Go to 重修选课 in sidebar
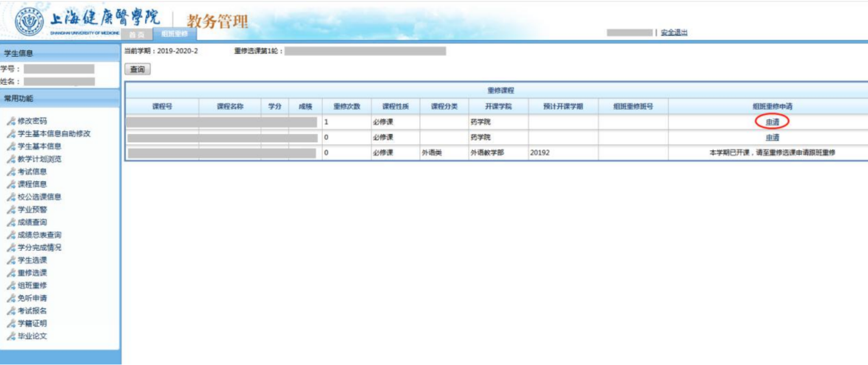The image size is (868, 365). (x=32, y=273)
